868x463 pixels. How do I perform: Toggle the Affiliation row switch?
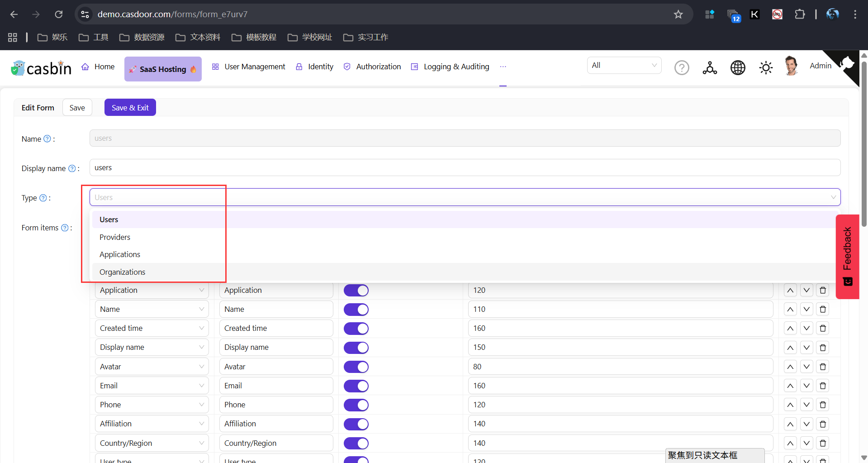coord(356,424)
